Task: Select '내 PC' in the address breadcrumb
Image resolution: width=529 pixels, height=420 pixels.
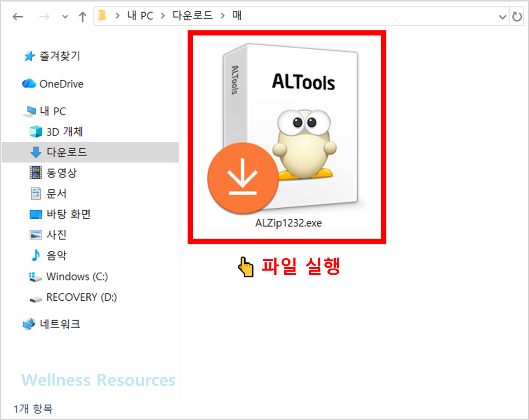Action: tap(140, 16)
